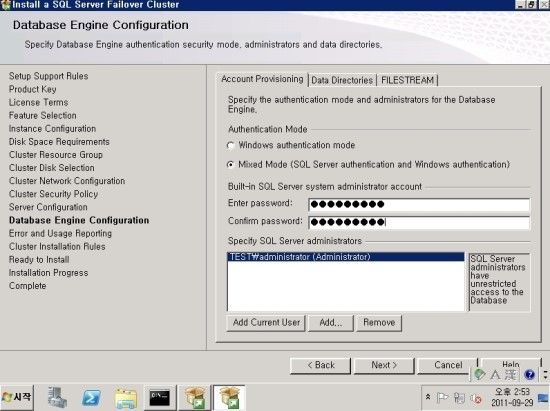Show hidden system tray icons

428,397
